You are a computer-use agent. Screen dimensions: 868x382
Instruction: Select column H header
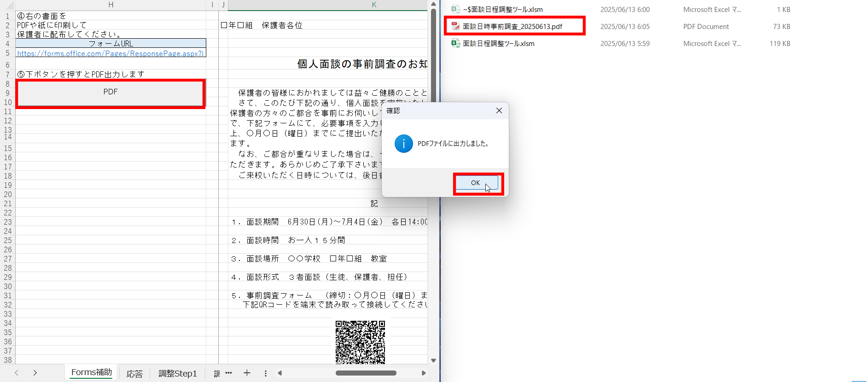(x=111, y=5)
